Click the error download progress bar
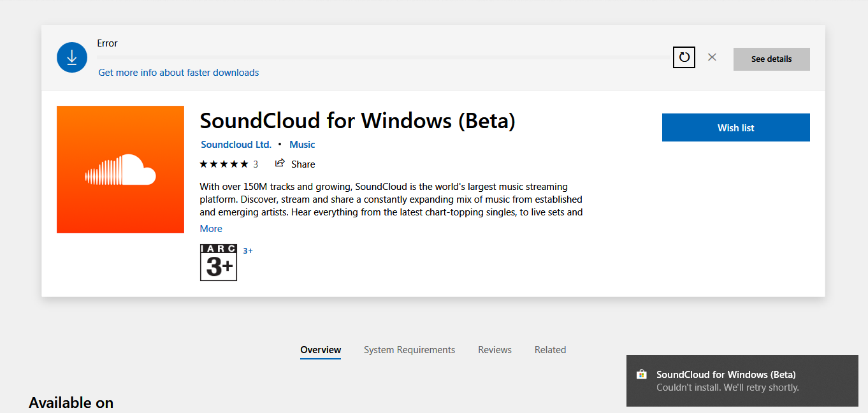Viewport: 868px width, 413px height. pyautogui.click(x=384, y=57)
